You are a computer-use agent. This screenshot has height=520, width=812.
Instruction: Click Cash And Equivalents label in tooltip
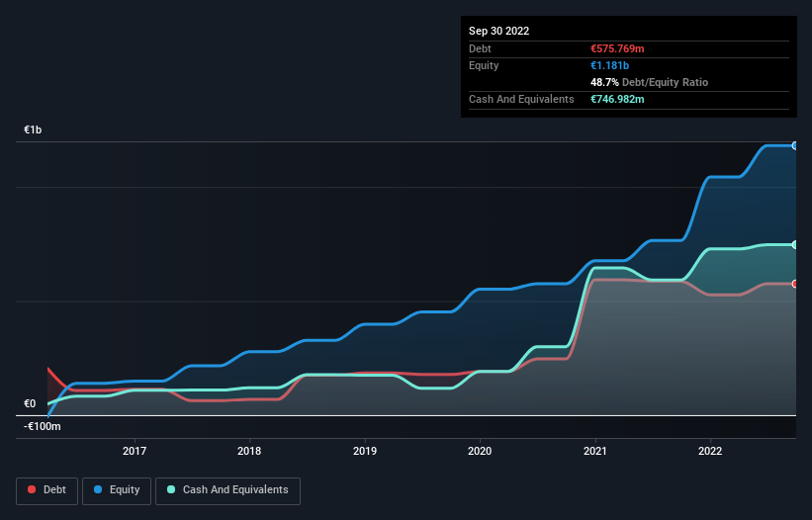[521, 99]
